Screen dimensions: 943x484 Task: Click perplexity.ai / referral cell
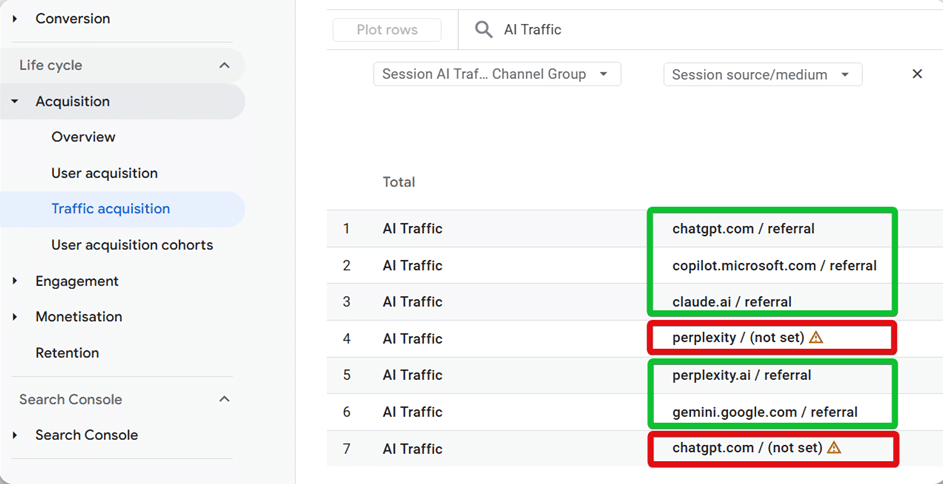(742, 375)
